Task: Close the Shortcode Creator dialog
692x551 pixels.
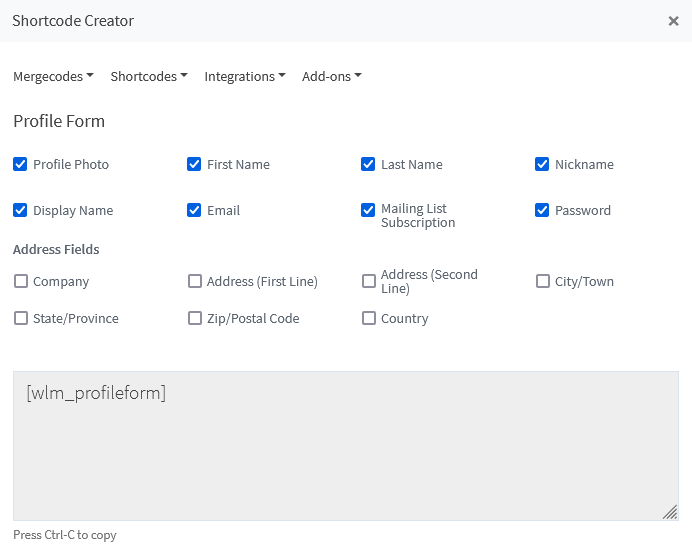Action: [673, 21]
